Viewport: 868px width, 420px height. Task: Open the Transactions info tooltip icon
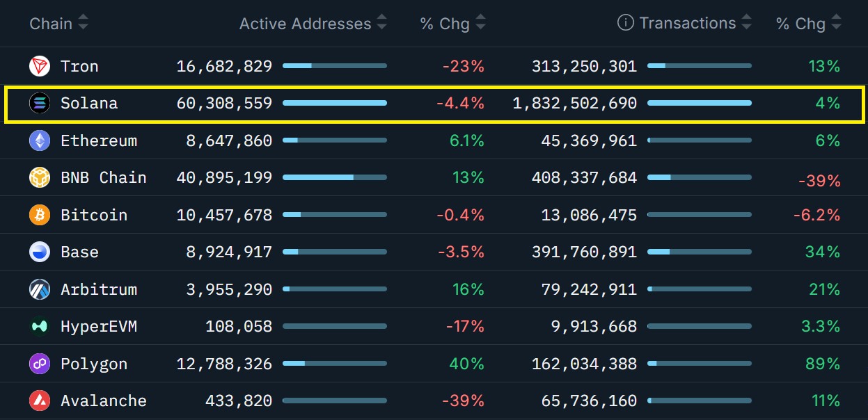click(625, 23)
